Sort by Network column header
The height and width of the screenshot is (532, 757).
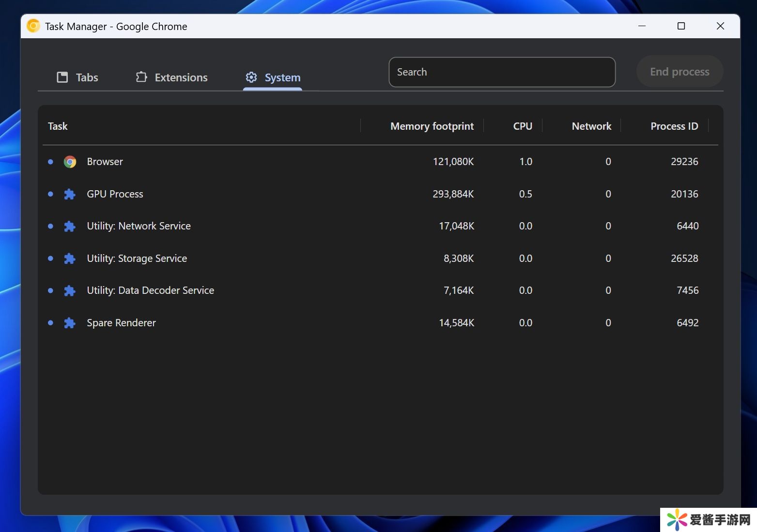[591, 126]
